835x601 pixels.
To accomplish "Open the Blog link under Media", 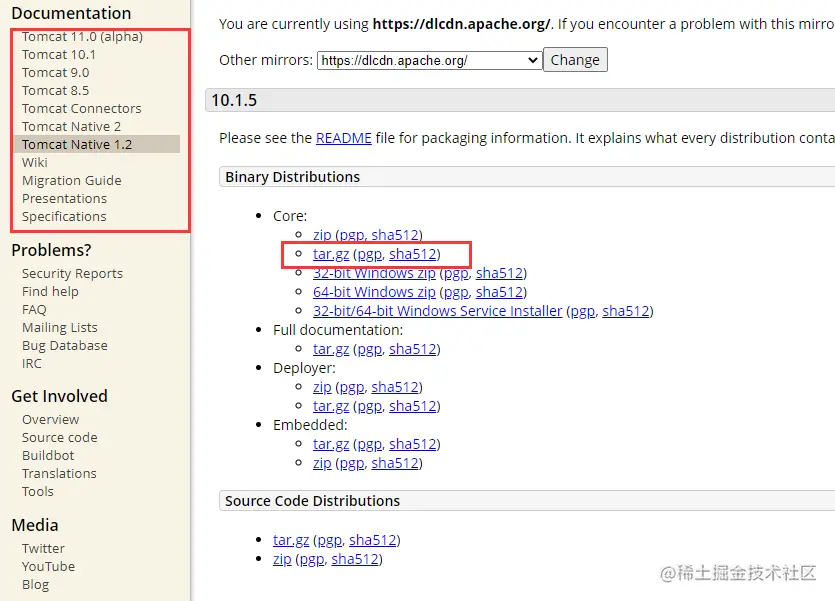I will [35, 584].
